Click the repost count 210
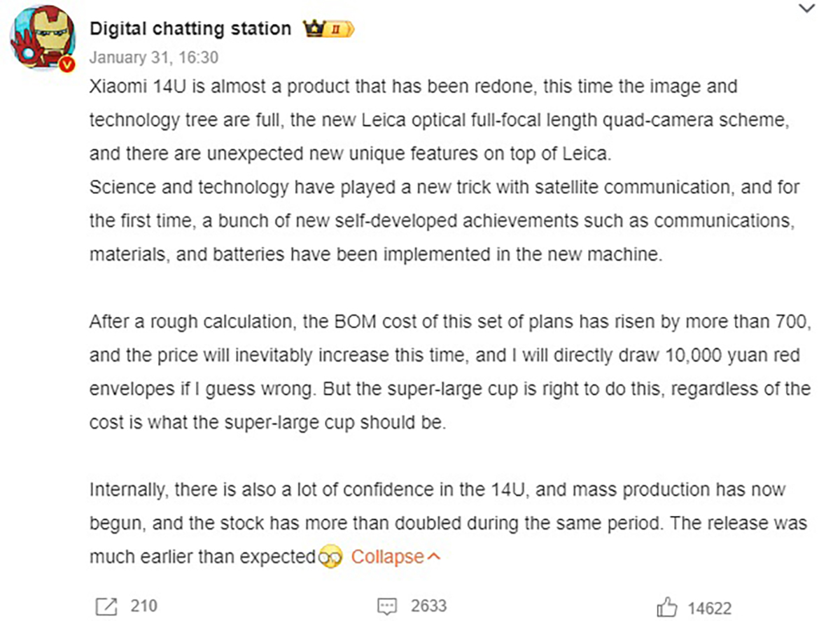This screenshot has width=840, height=621. [x=144, y=606]
